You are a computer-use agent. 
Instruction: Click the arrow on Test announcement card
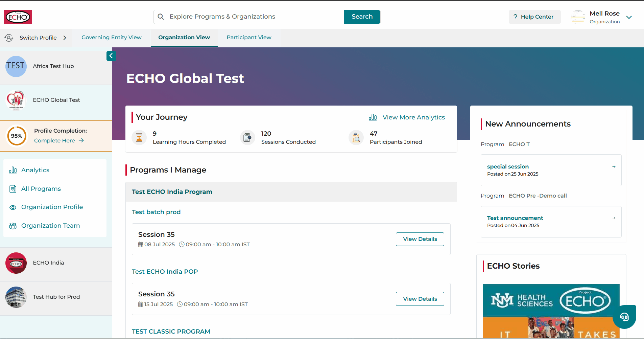click(614, 218)
